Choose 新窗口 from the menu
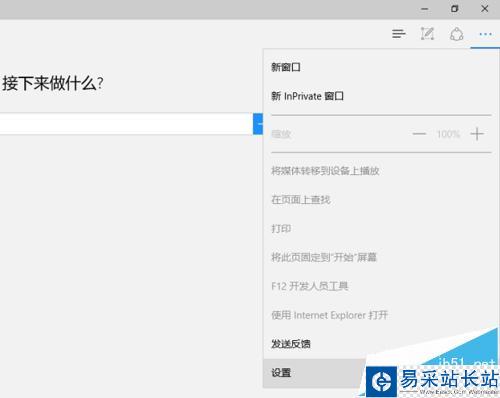500x398 pixels. (286, 67)
